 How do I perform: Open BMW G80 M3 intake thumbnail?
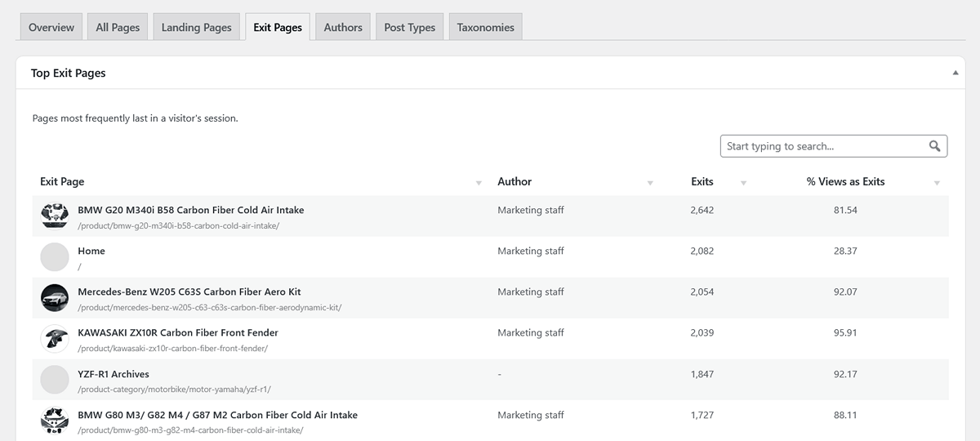tap(55, 421)
